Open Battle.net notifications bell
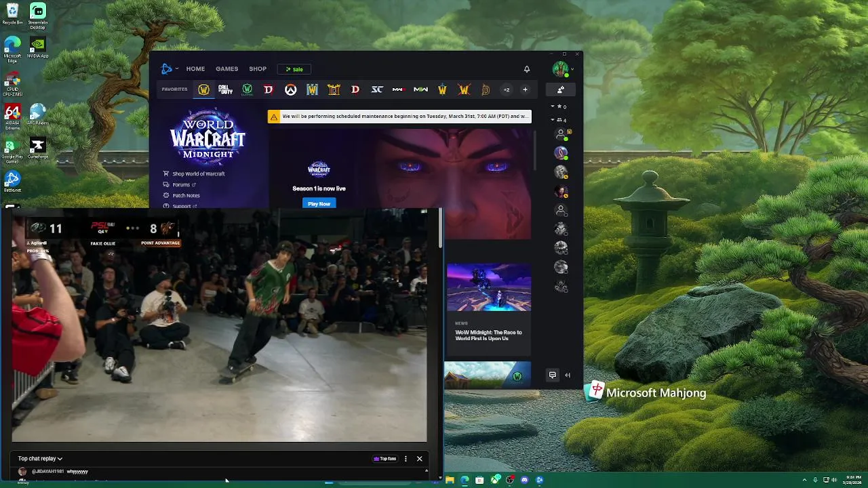 [x=526, y=69]
